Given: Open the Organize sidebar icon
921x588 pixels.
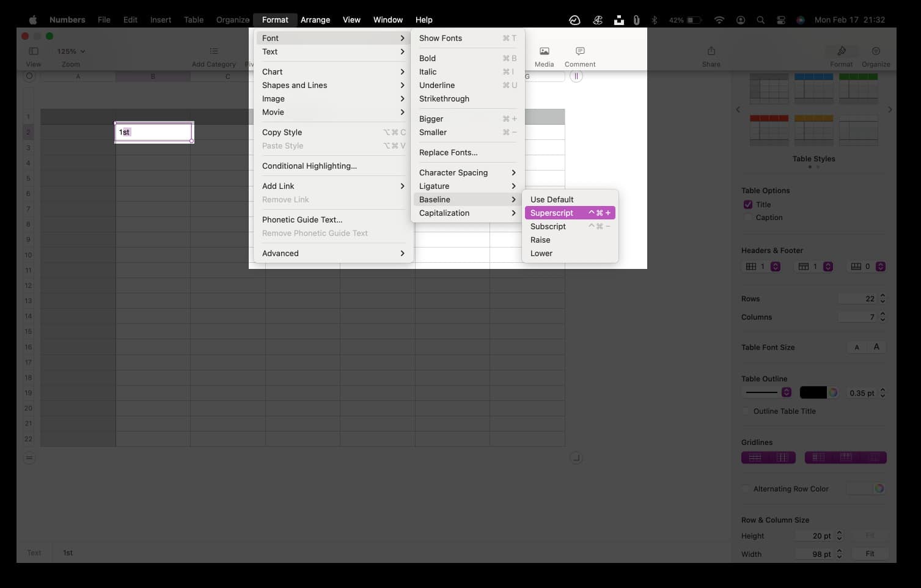Looking at the screenshot, I should 876,51.
